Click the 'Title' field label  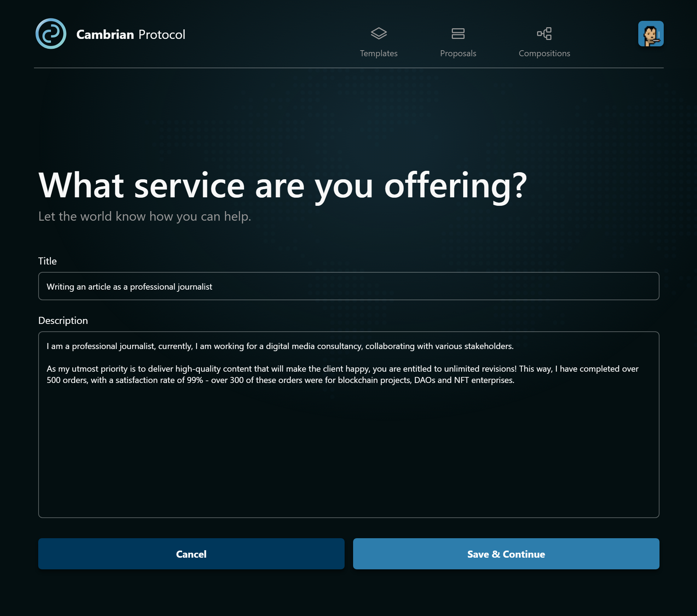(x=47, y=261)
